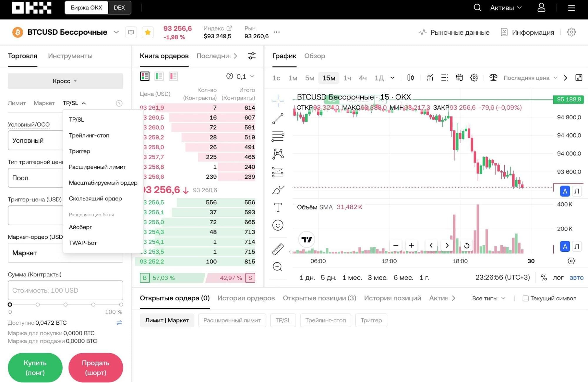Set amount slider to 100 % mark
Screen dimensions: 588x383
coord(121,304)
